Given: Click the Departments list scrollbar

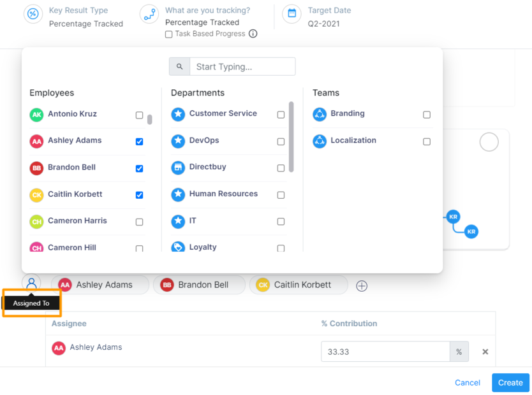Looking at the screenshot, I should pyautogui.click(x=292, y=136).
